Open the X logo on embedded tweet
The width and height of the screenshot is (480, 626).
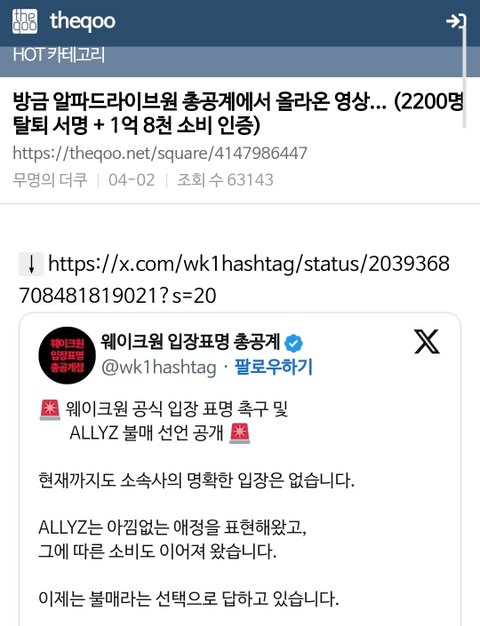pyautogui.click(x=426, y=342)
